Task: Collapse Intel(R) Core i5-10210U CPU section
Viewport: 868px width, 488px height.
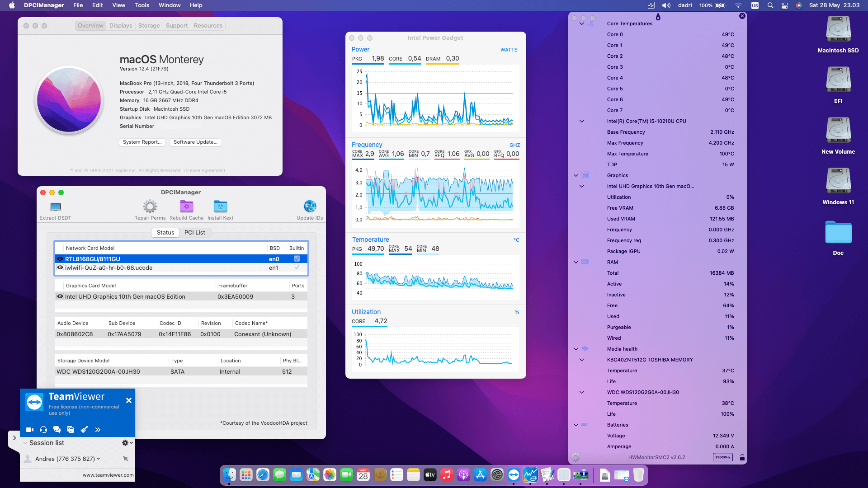Action: [x=582, y=121]
